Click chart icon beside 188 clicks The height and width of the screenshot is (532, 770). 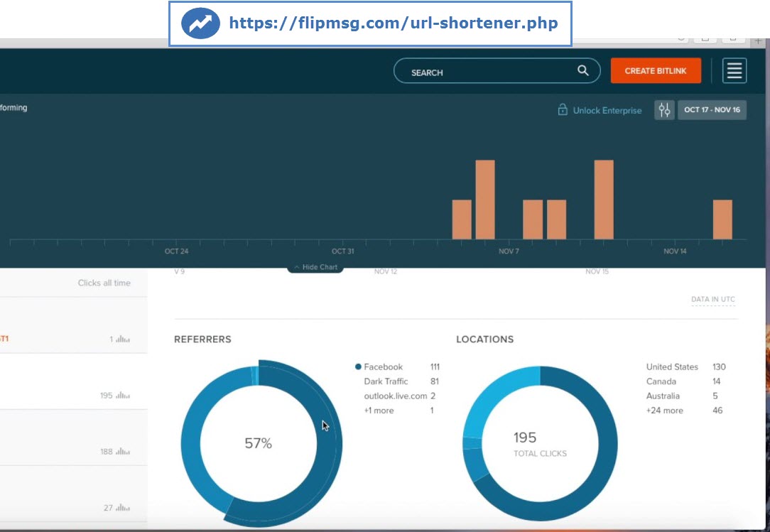coord(123,452)
